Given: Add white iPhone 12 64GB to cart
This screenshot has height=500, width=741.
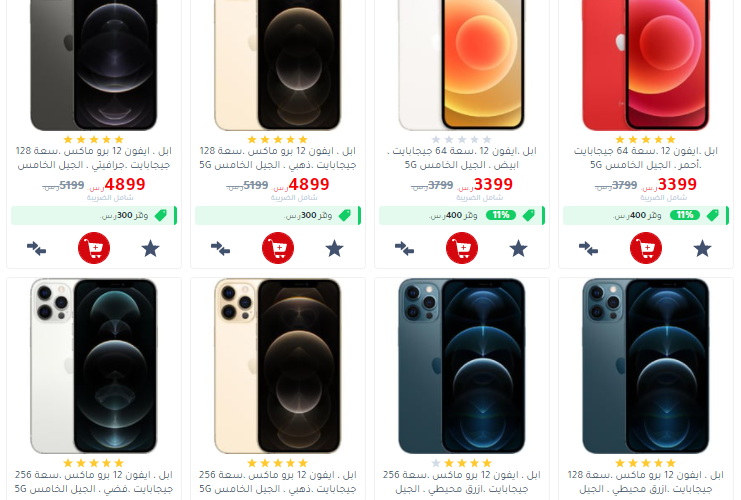Looking at the screenshot, I should click(462, 248).
